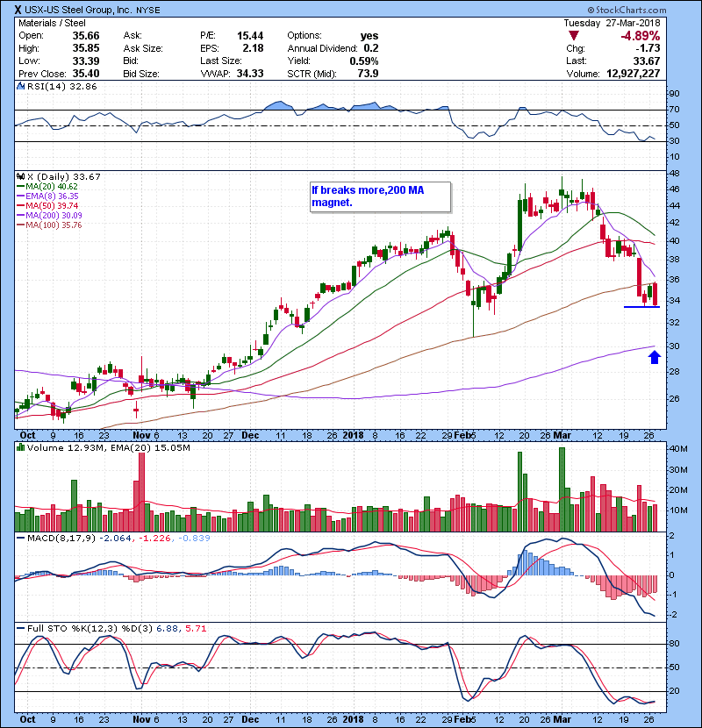Viewport: 702px width, 728px height.
Task: Click the 48 price level on the right axis
Action: [674, 173]
